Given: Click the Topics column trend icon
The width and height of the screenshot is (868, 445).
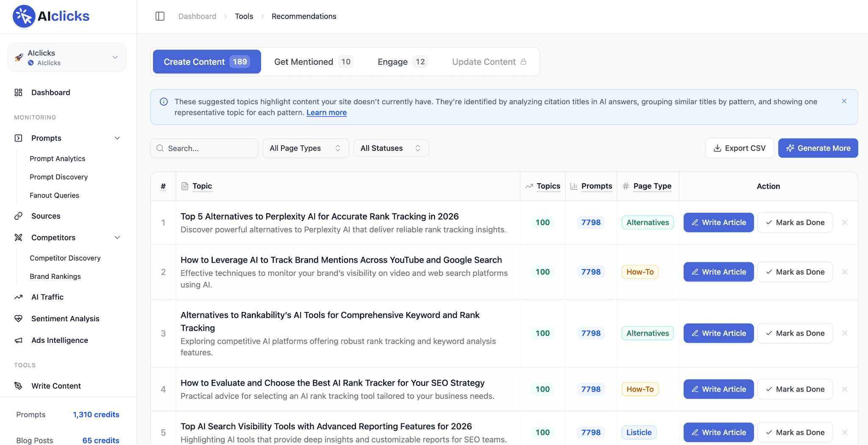Looking at the screenshot, I should [529, 186].
